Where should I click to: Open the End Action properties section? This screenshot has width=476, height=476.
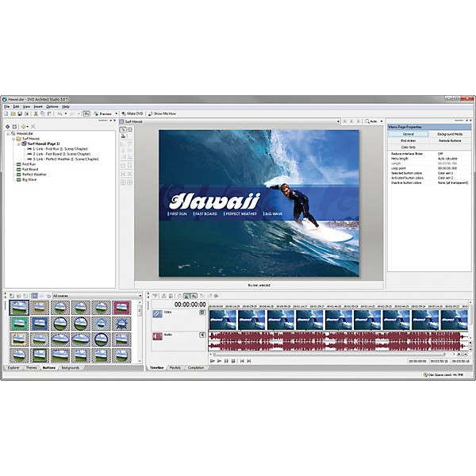coord(408,140)
